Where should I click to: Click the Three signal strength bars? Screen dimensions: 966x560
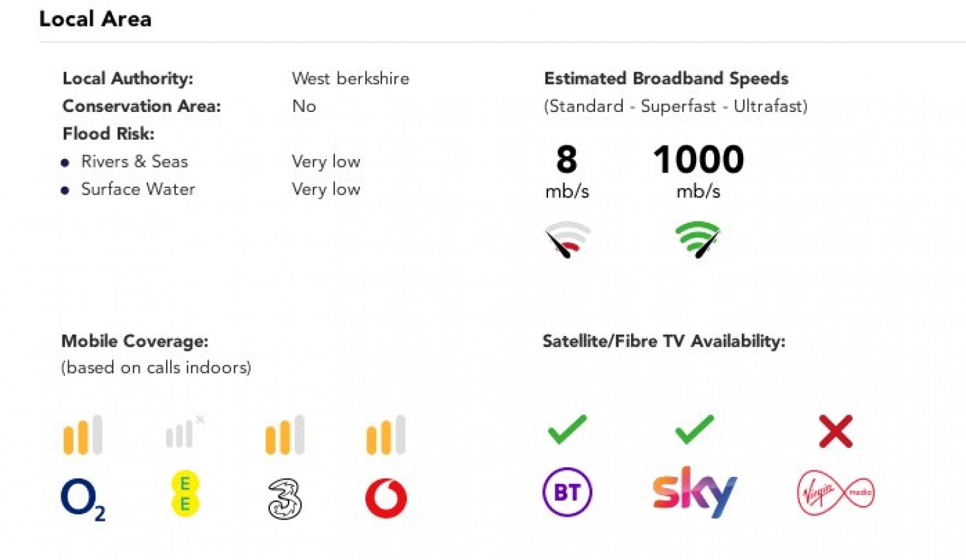click(x=285, y=435)
